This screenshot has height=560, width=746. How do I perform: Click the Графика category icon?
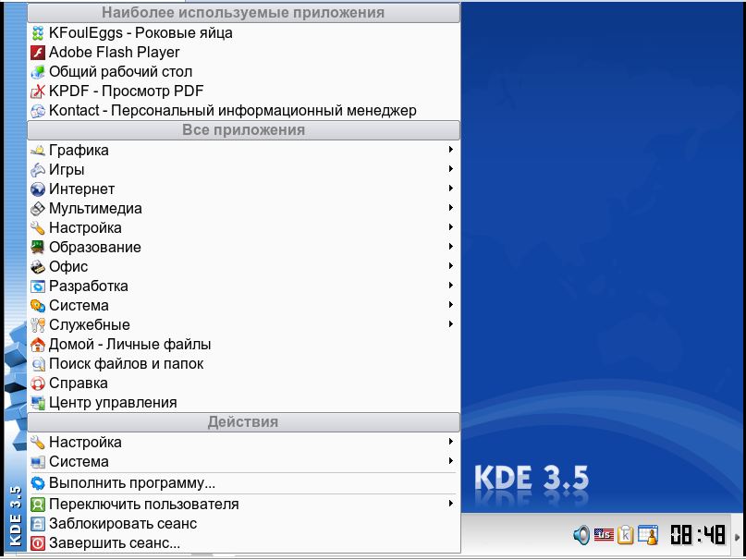point(38,151)
